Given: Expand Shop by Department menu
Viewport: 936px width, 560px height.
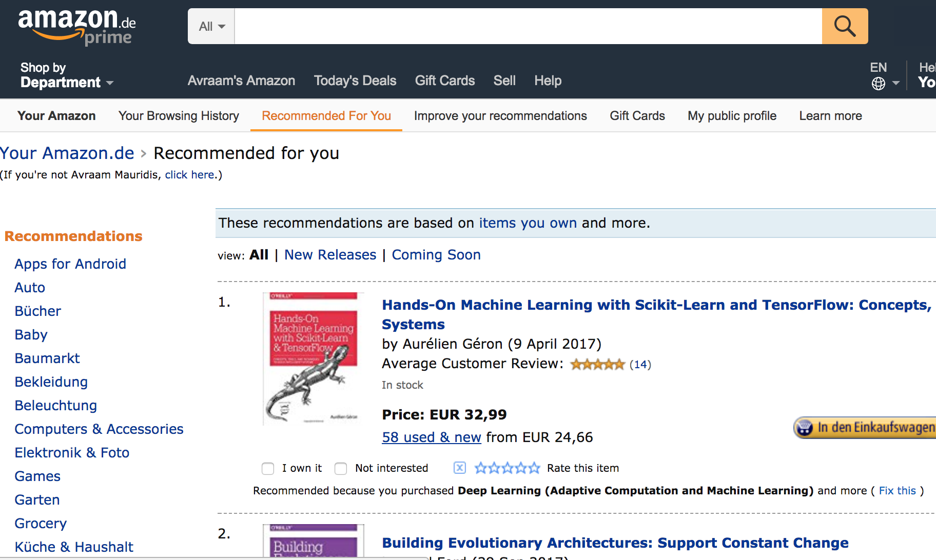Looking at the screenshot, I should (67, 75).
